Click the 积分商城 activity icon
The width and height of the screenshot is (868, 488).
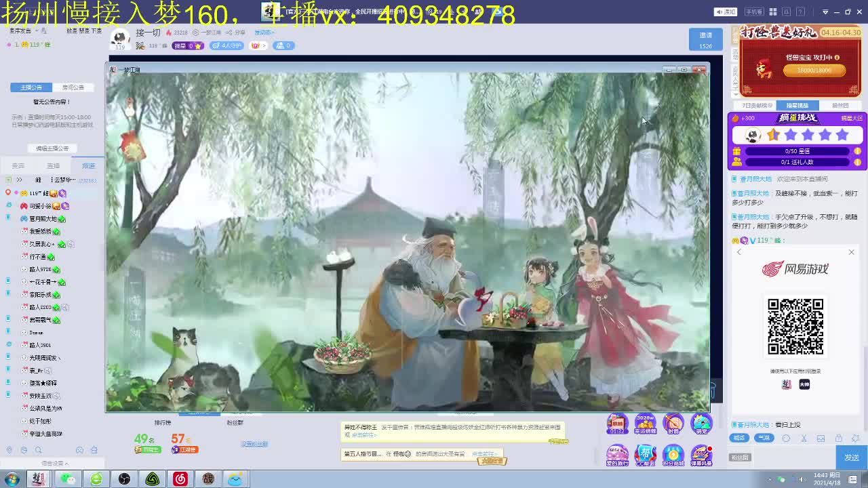coord(673,455)
